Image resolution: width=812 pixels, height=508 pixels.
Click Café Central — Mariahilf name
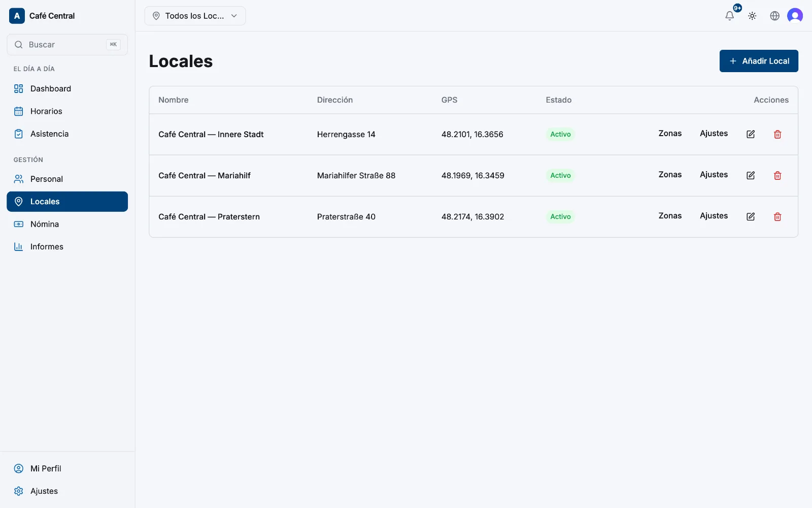205,176
